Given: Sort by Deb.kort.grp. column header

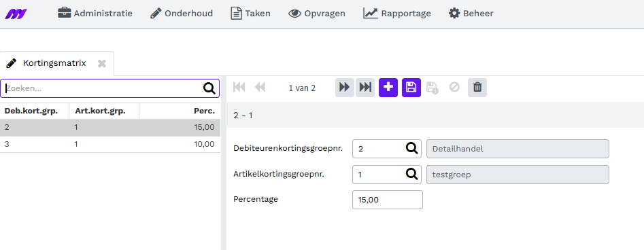Looking at the screenshot, I should tap(31, 111).
